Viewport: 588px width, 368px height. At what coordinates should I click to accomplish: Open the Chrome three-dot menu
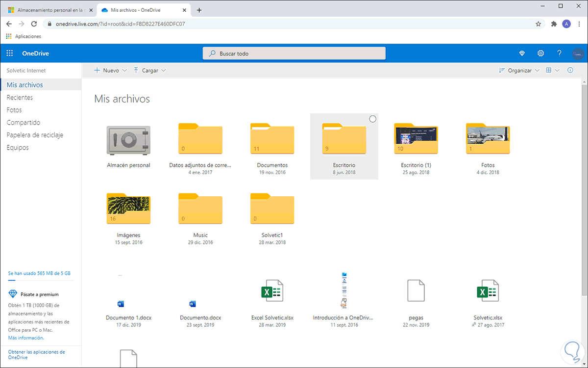[x=579, y=24]
